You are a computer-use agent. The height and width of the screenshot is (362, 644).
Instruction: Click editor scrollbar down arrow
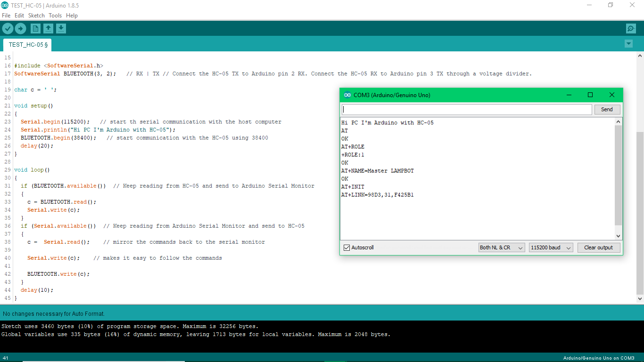pyautogui.click(x=640, y=298)
